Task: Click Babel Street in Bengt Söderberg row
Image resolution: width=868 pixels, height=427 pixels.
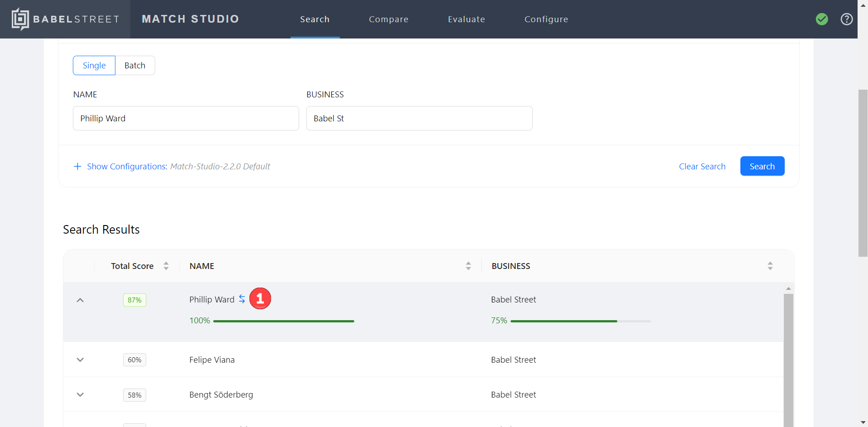Action: pos(513,394)
